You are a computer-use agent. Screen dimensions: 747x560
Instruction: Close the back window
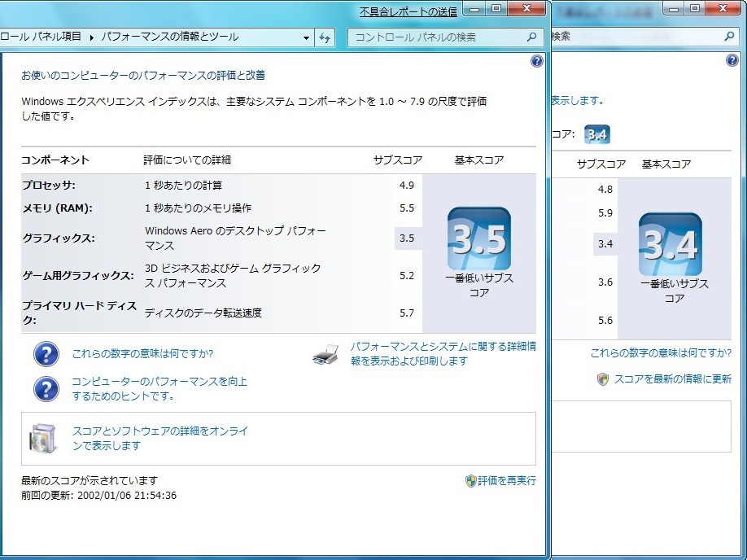click(x=723, y=8)
